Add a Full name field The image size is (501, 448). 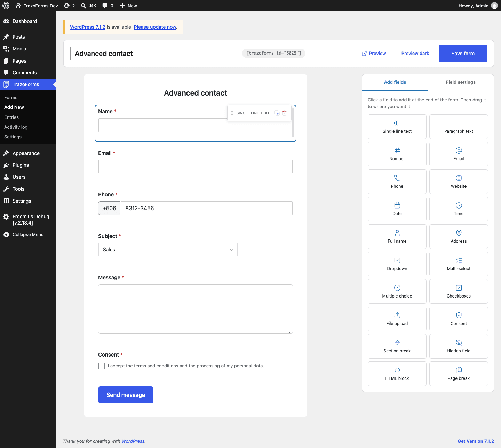[397, 236]
